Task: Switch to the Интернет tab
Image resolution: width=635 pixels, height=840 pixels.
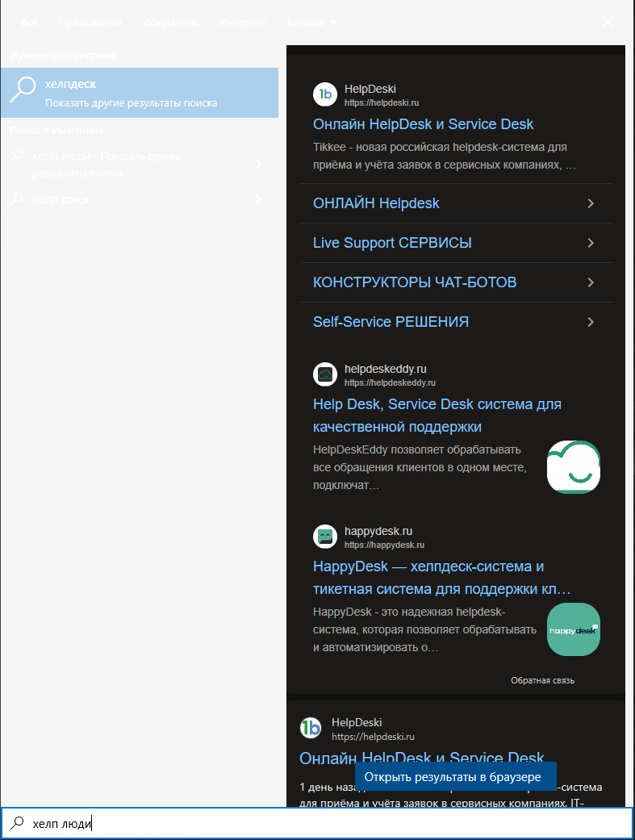Action: [242, 22]
